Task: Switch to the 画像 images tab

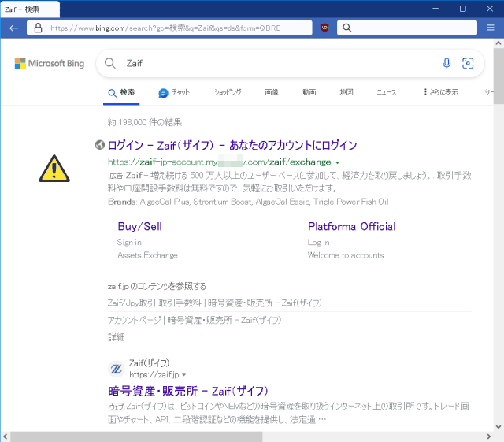Action: point(271,92)
